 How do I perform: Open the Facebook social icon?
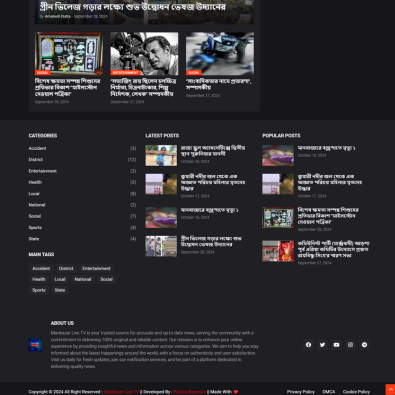tap(308, 345)
